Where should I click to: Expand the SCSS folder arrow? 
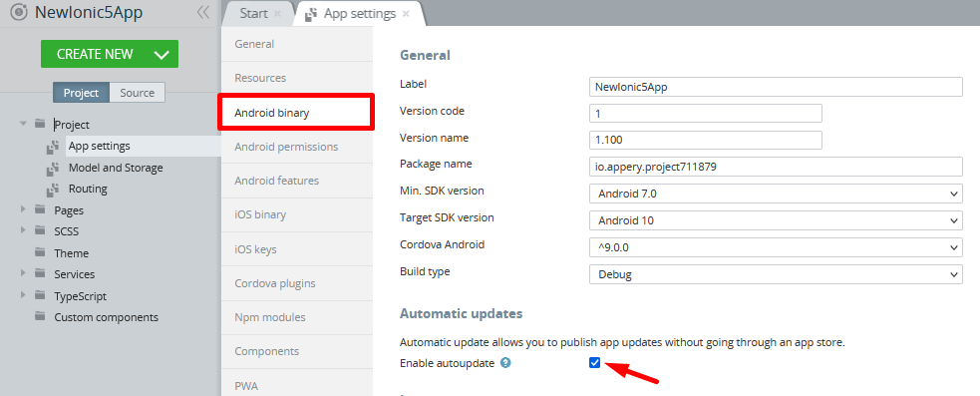point(23,230)
